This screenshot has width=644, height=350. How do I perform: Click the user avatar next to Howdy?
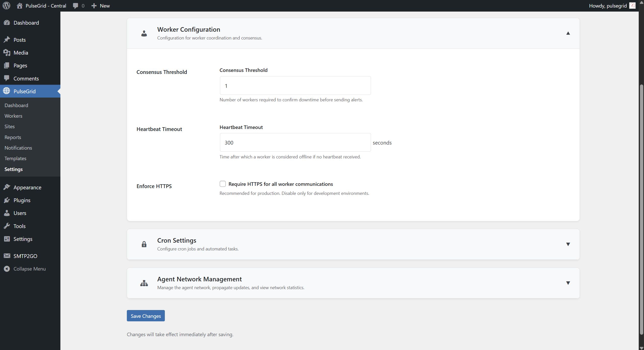(632, 6)
